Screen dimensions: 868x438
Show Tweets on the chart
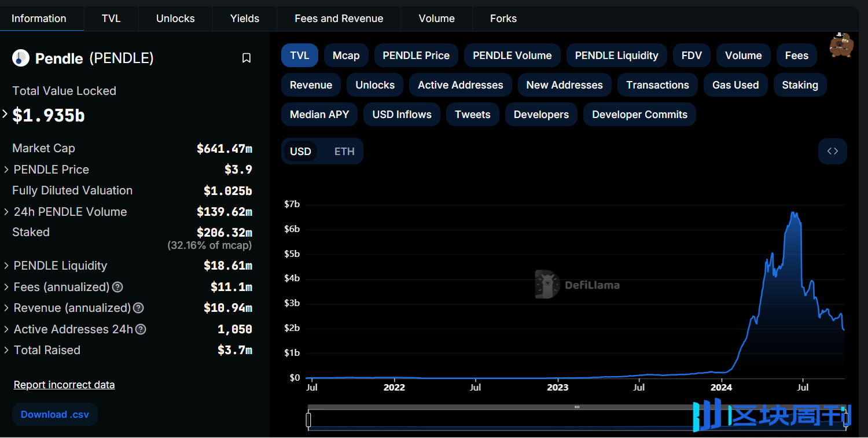(x=473, y=115)
